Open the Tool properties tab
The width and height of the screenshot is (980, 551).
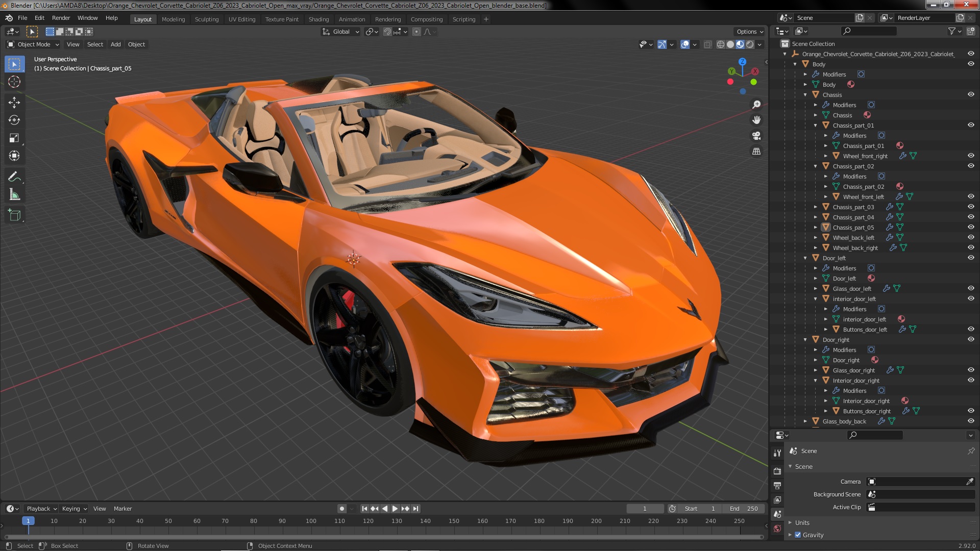pyautogui.click(x=777, y=453)
